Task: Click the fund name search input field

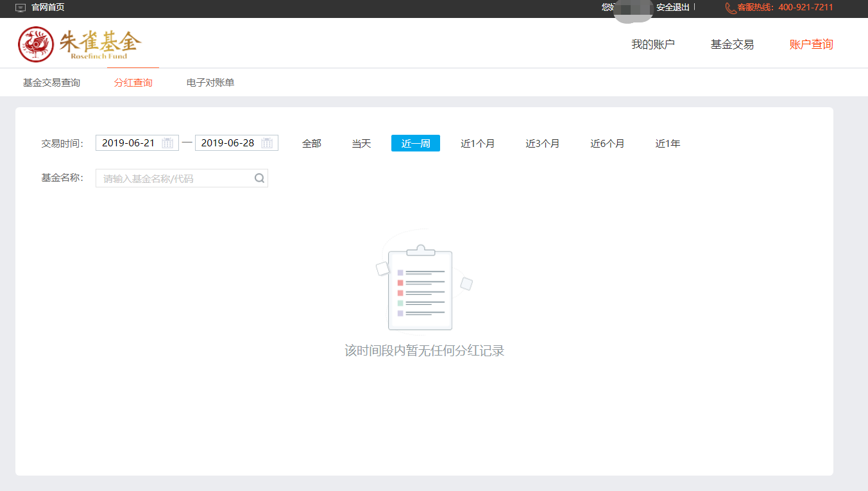Action: (x=182, y=178)
